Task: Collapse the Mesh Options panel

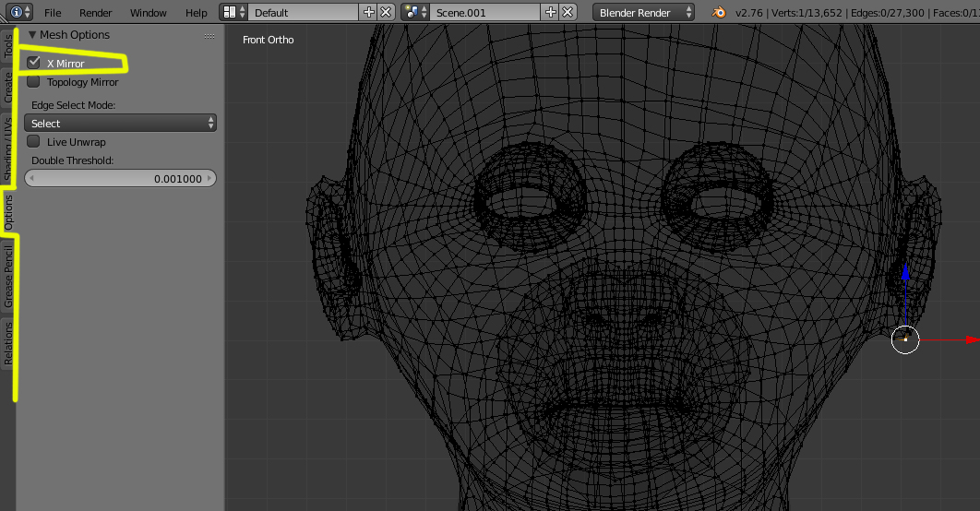Action: 33,35
